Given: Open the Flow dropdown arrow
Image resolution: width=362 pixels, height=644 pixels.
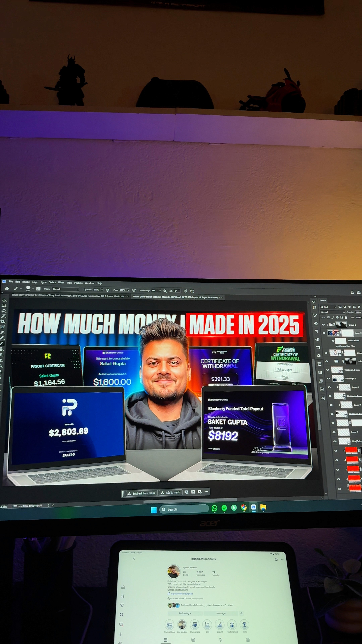Looking at the screenshot, I should pos(128,290).
